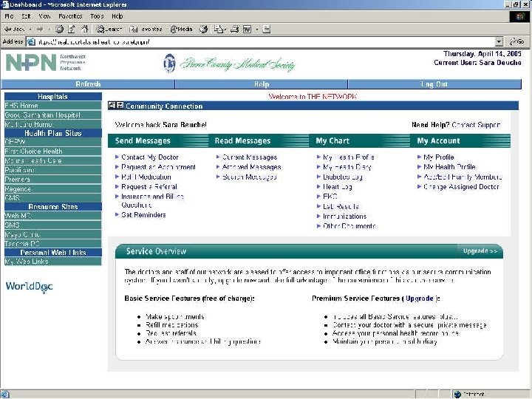Open Heart Log link
This screenshot has width=532, height=399.
click(x=337, y=187)
